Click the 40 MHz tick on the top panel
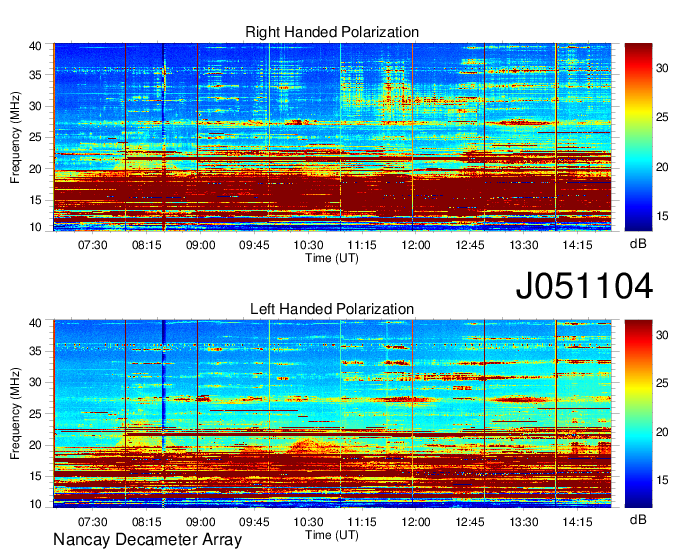This screenshot has height=552, width=680. click(35, 46)
